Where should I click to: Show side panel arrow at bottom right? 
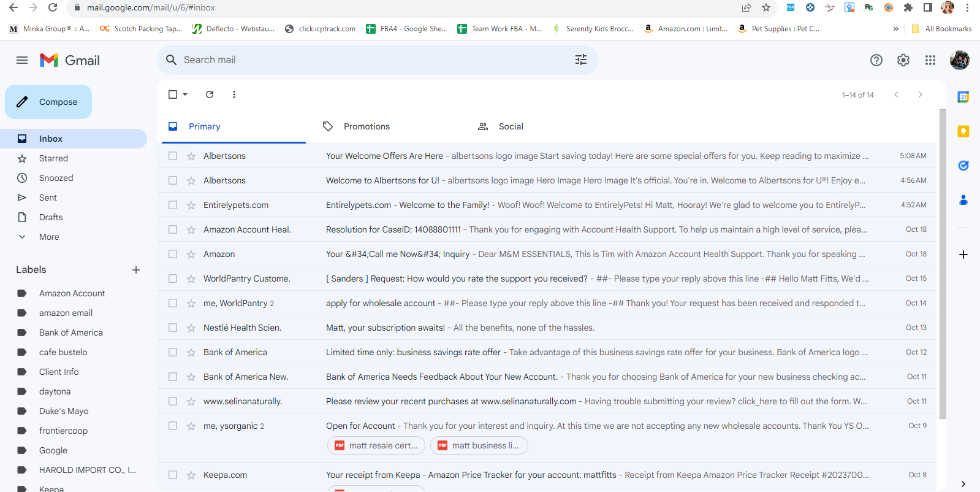coord(963,484)
